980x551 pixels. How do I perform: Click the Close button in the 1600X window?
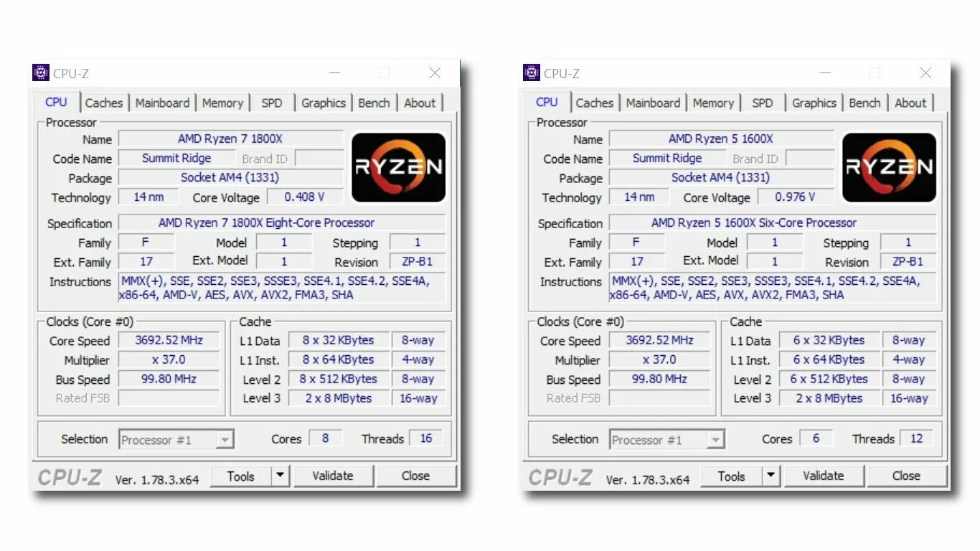click(906, 476)
